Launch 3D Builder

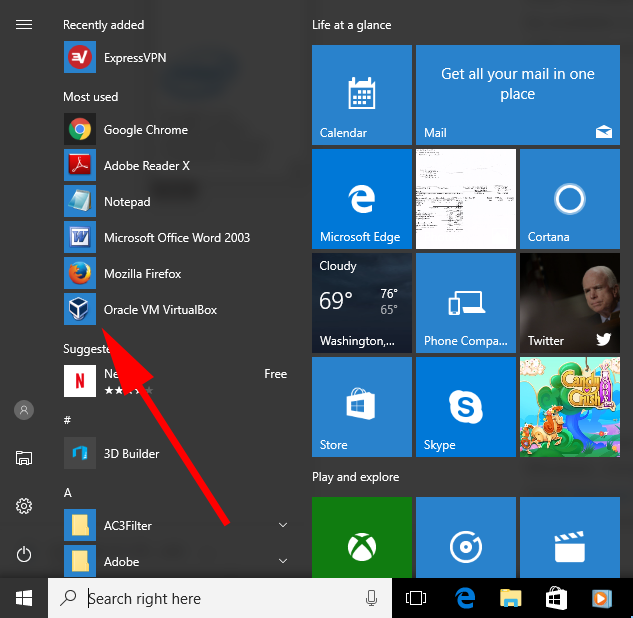tap(176, 453)
